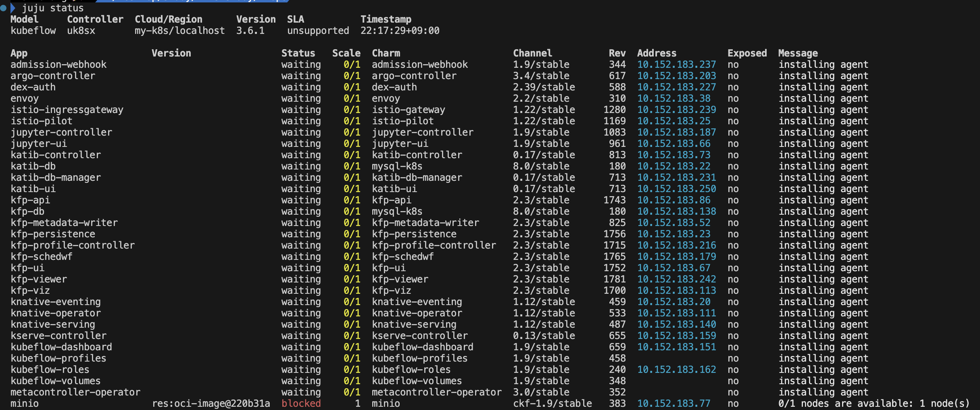
Task: Open address link 10.152.183.77
Action: point(674,404)
